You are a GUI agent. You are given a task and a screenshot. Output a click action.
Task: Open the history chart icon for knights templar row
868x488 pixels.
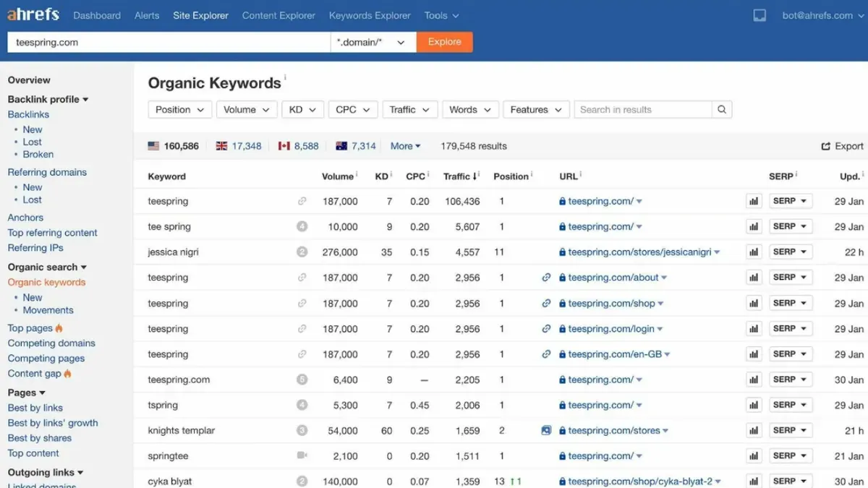coord(754,431)
